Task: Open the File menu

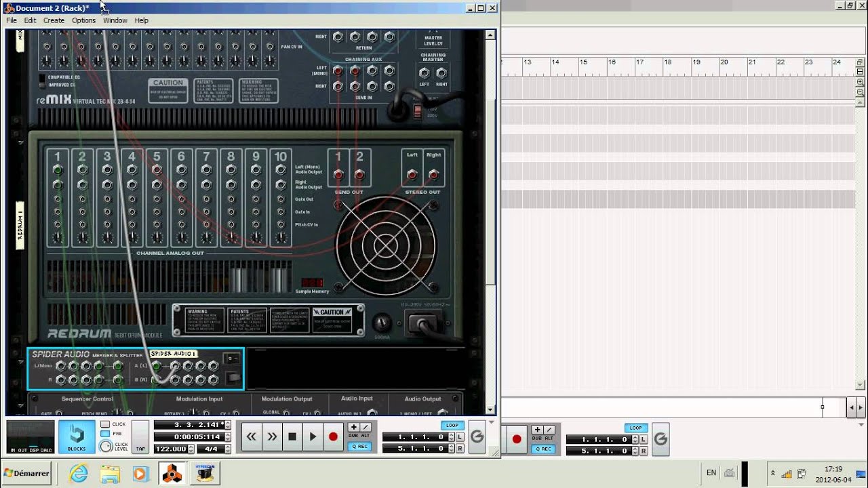Action: click(x=12, y=20)
